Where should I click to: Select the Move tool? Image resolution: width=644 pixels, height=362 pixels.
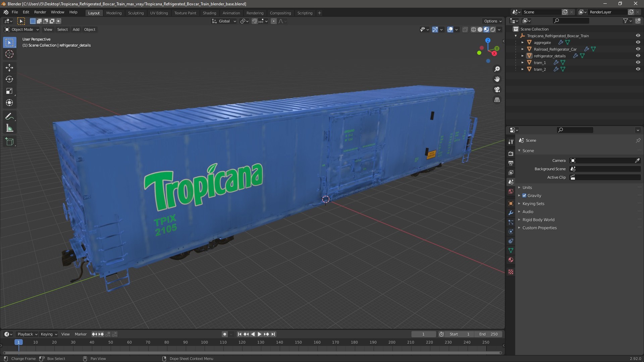[9, 68]
